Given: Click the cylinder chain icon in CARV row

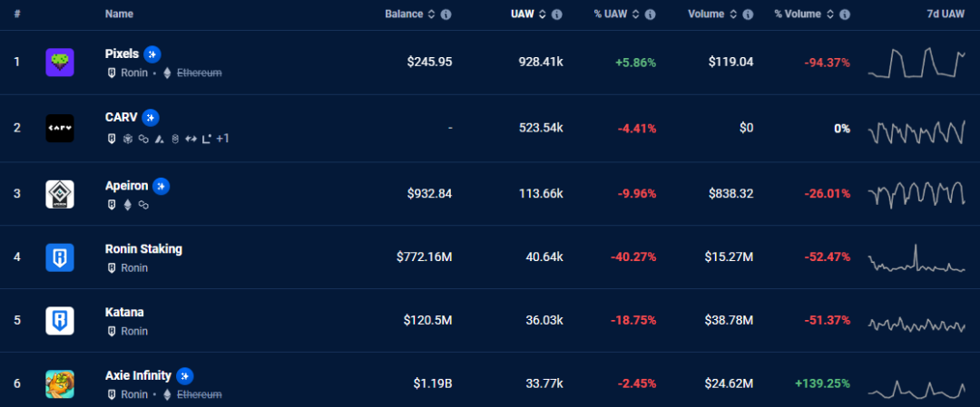Looking at the screenshot, I should (x=175, y=139).
